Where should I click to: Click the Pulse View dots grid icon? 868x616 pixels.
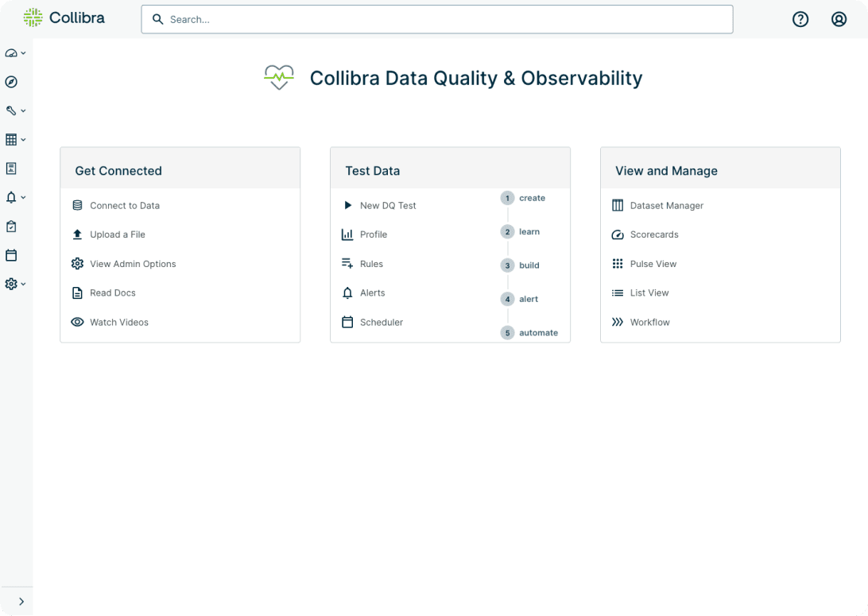click(618, 263)
